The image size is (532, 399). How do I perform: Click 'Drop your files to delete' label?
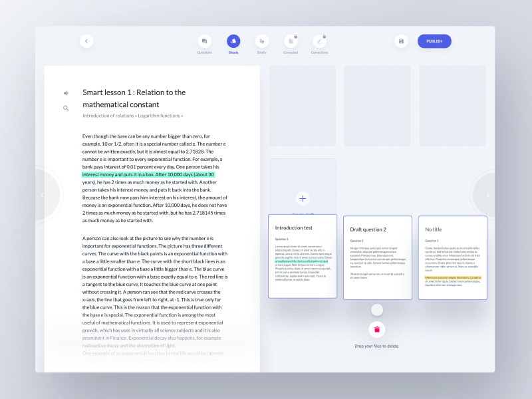coord(376,346)
